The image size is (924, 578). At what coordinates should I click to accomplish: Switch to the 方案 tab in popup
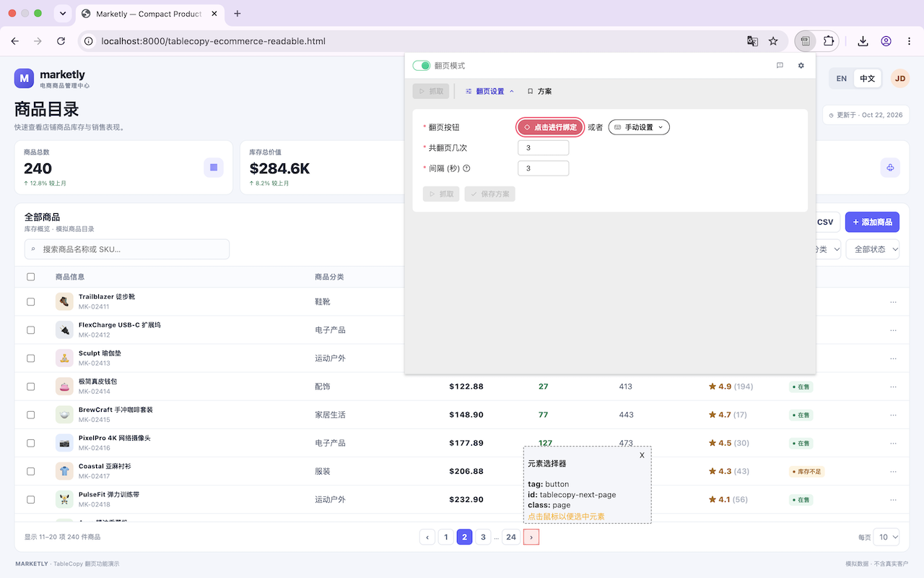[540, 92]
